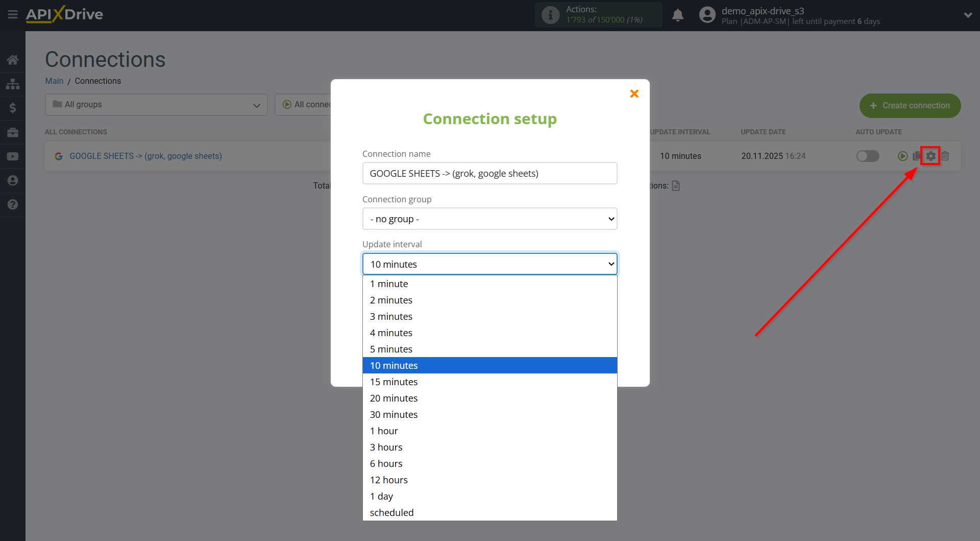
Task: Open the hamburger menu at top left
Action: 13,14
